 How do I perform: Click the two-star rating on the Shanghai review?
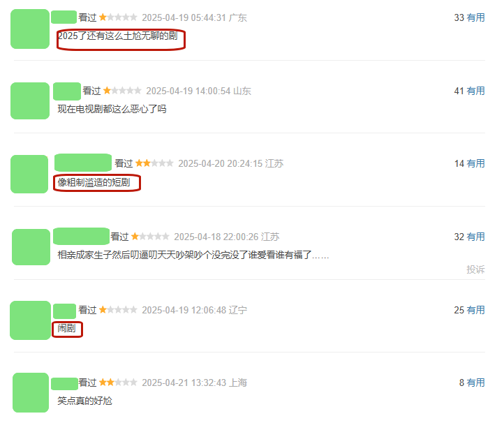tap(118, 383)
